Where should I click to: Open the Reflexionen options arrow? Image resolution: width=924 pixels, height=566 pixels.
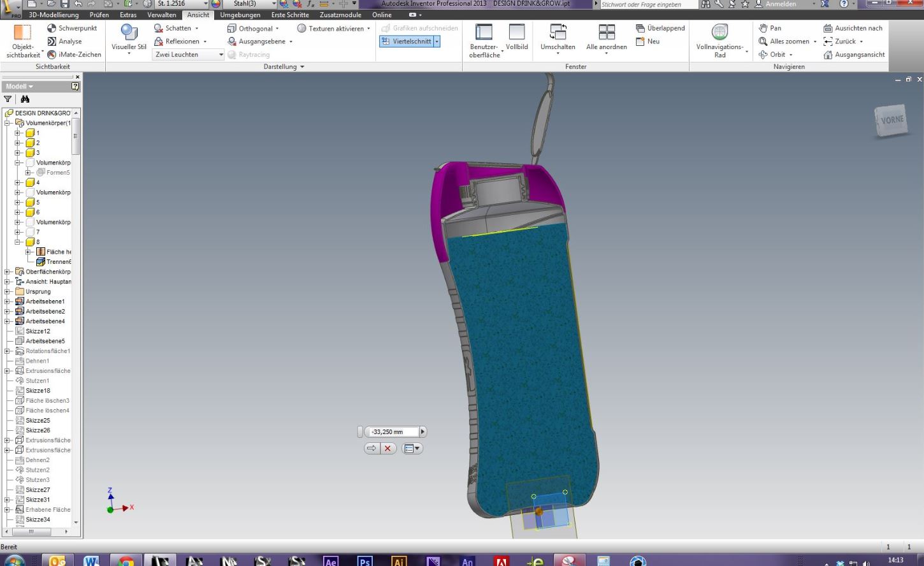(x=205, y=41)
